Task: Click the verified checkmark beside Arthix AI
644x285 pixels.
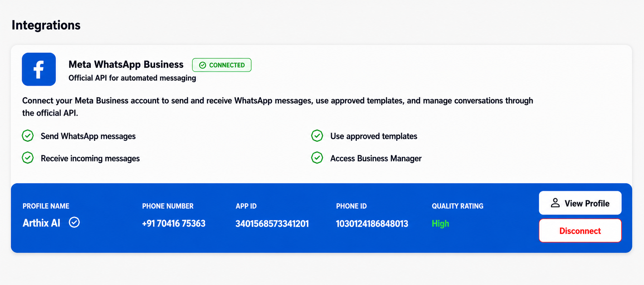Action: [x=74, y=222]
